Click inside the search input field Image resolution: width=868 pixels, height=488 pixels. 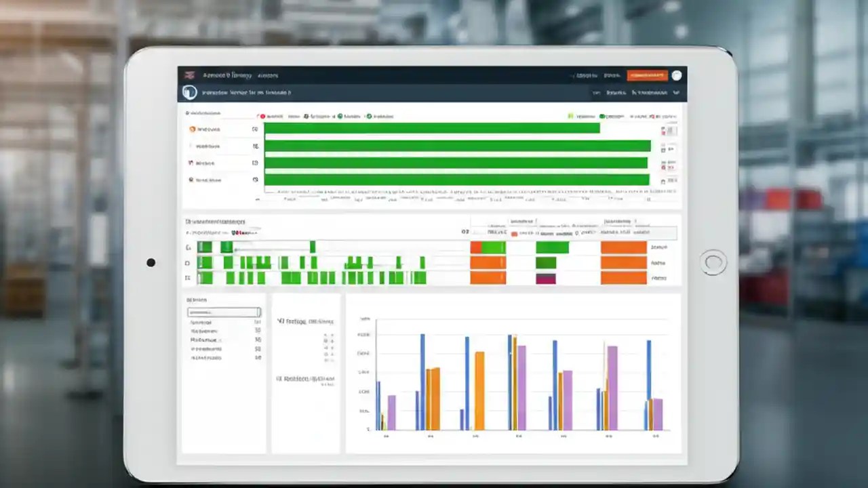[224, 312]
